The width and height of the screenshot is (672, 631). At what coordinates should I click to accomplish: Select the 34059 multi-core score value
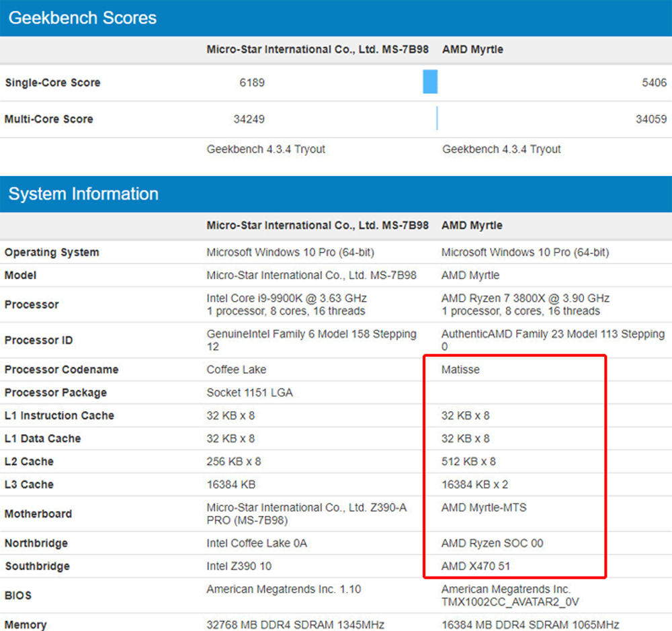click(650, 119)
